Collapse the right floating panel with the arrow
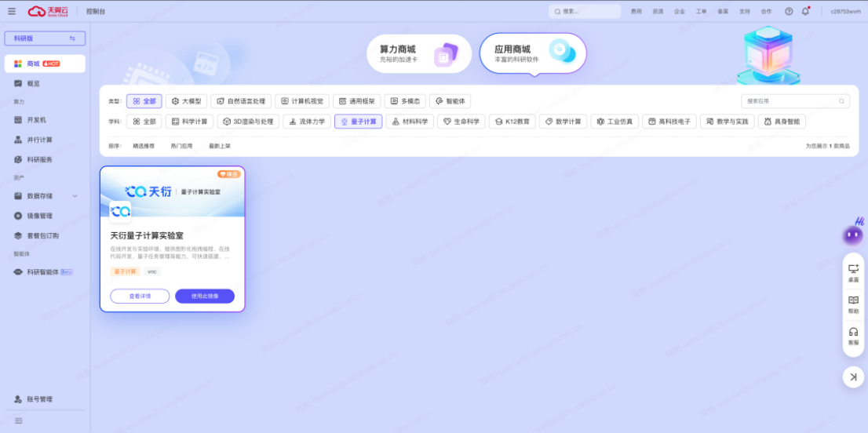The image size is (868, 433). (x=853, y=377)
